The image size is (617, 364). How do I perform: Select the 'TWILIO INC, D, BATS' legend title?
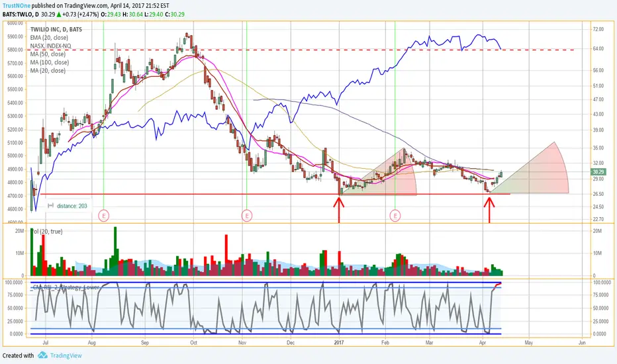(x=56, y=30)
